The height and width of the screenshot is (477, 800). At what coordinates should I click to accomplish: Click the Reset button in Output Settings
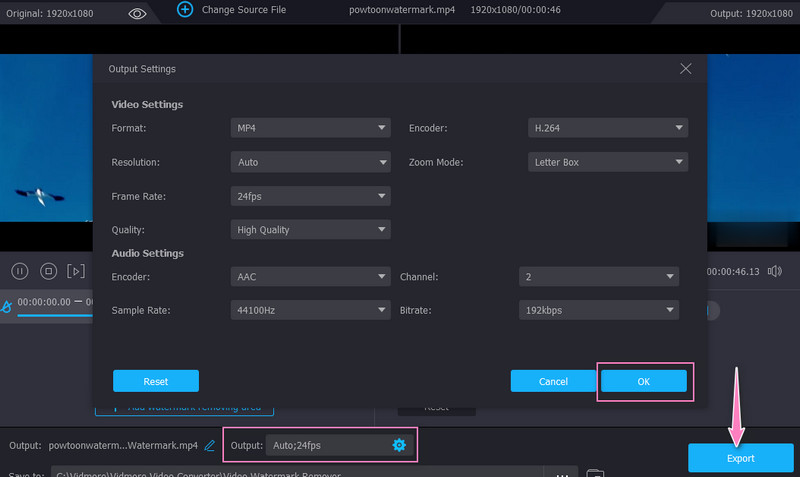pos(156,381)
